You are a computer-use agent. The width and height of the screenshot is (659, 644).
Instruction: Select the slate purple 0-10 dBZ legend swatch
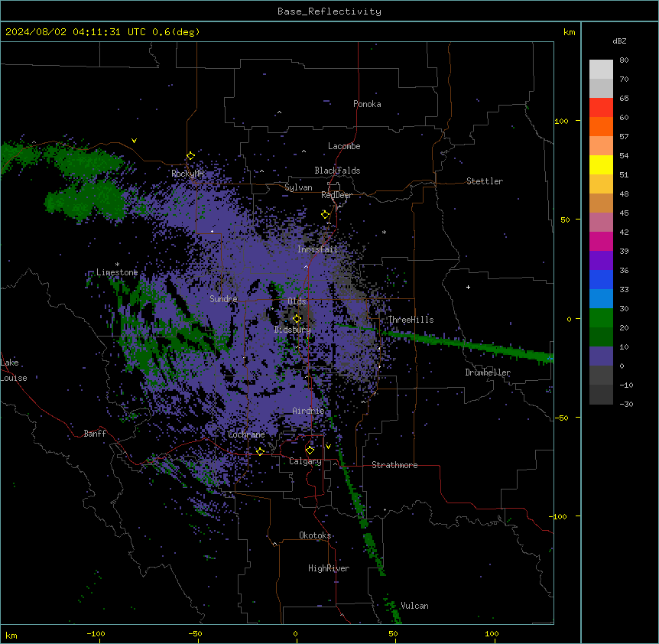coord(601,356)
